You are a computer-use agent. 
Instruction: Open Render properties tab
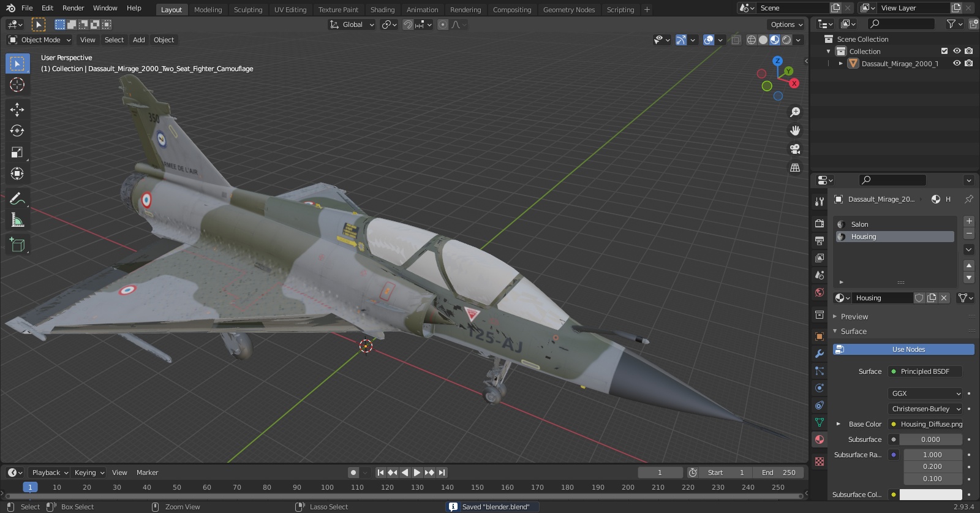click(820, 223)
